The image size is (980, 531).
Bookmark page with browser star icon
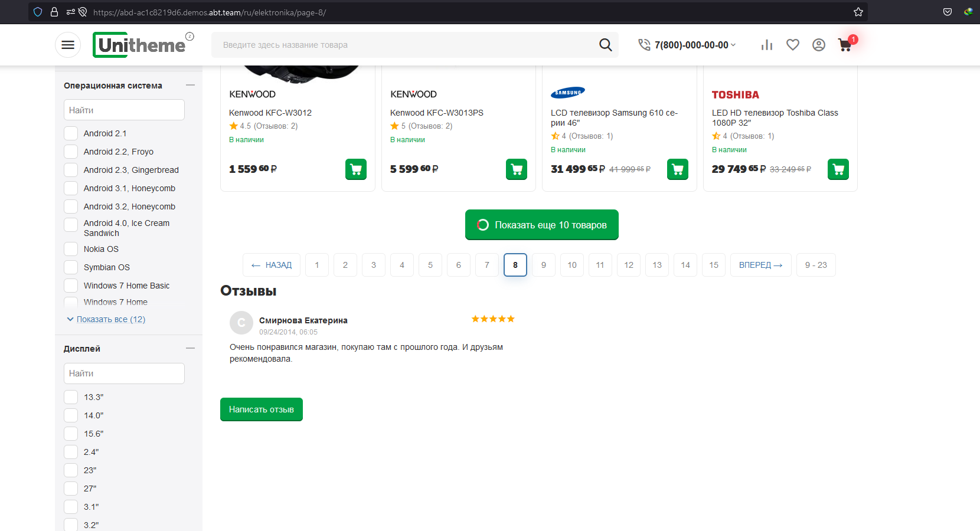(858, 12)
